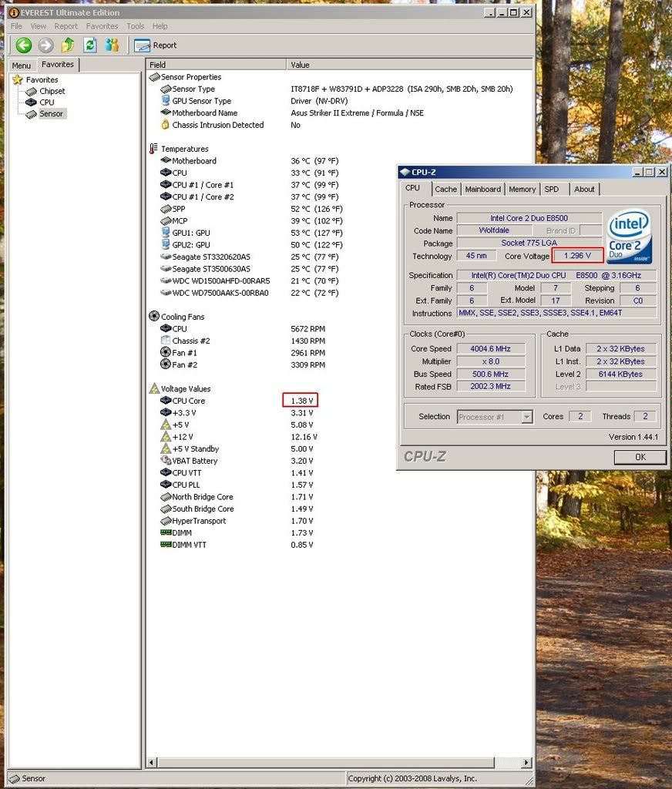The width and height of the screenshot is (672, 789).
Task: Click the VBAT Battery row icon
Action: pos(166,461)
